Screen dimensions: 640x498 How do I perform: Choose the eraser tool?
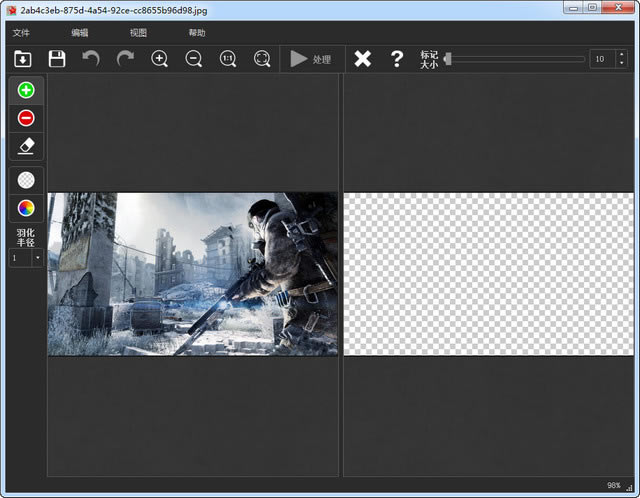click(26, 146)
